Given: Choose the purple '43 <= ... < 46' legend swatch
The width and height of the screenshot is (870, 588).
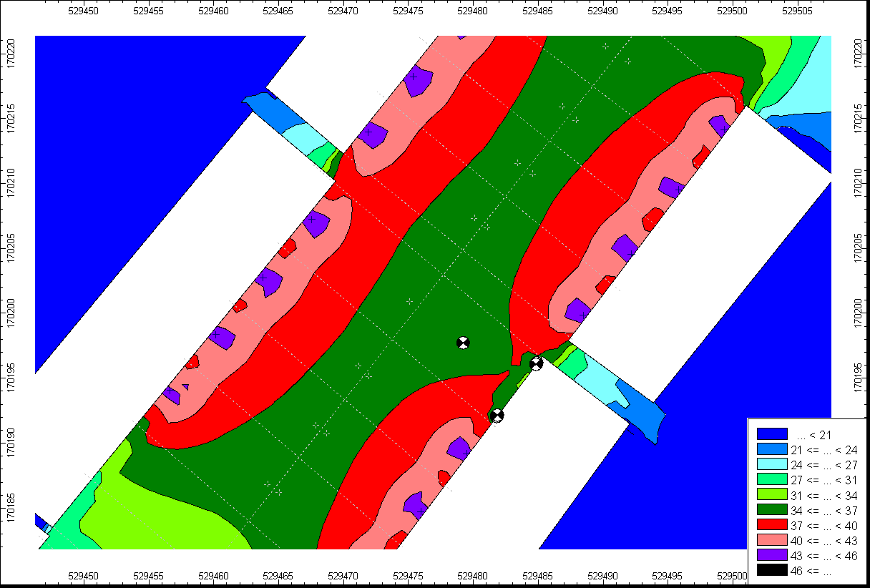Looking at the screenshot, I should coord(772,556).
